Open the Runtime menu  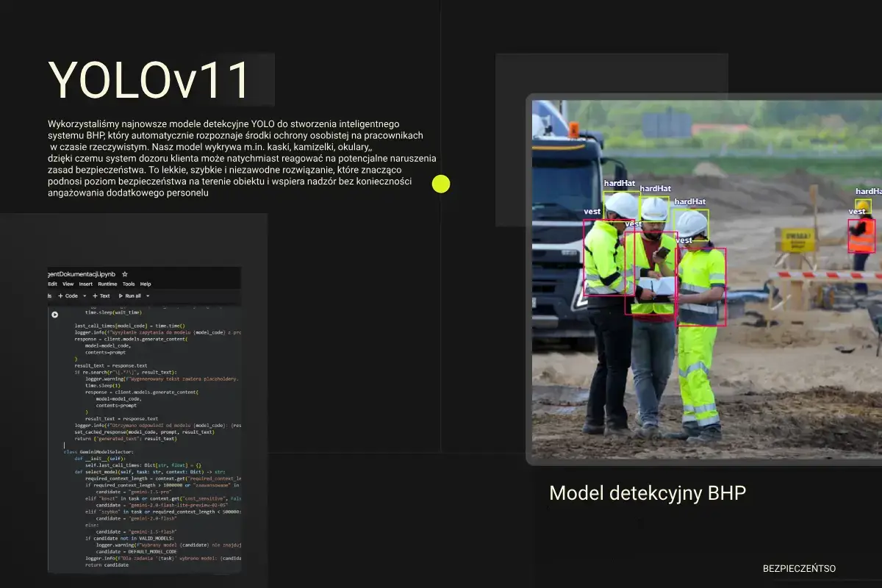pyautogui.click(x=107, y=284)
